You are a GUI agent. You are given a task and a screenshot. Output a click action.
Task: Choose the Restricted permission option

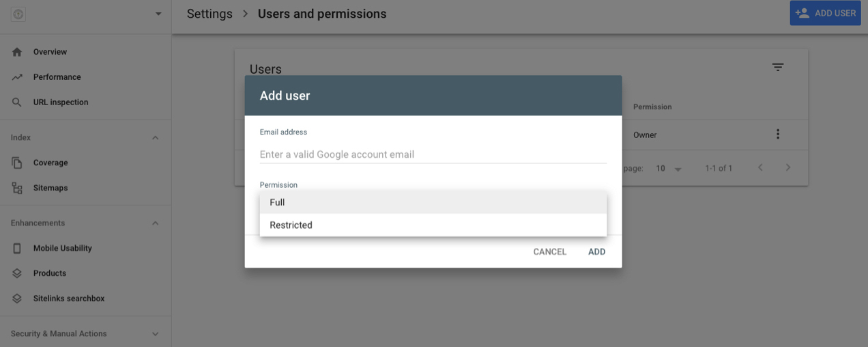(433, 225)
